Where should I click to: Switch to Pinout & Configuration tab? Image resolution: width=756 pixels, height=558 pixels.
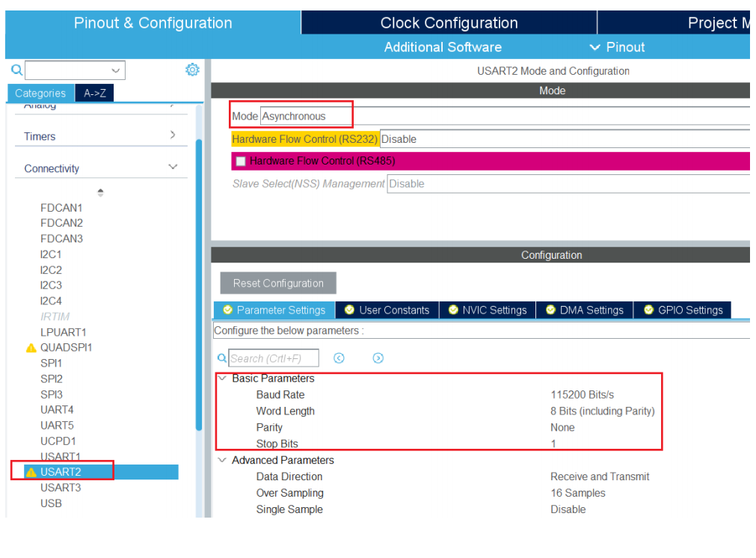(153, 22)
